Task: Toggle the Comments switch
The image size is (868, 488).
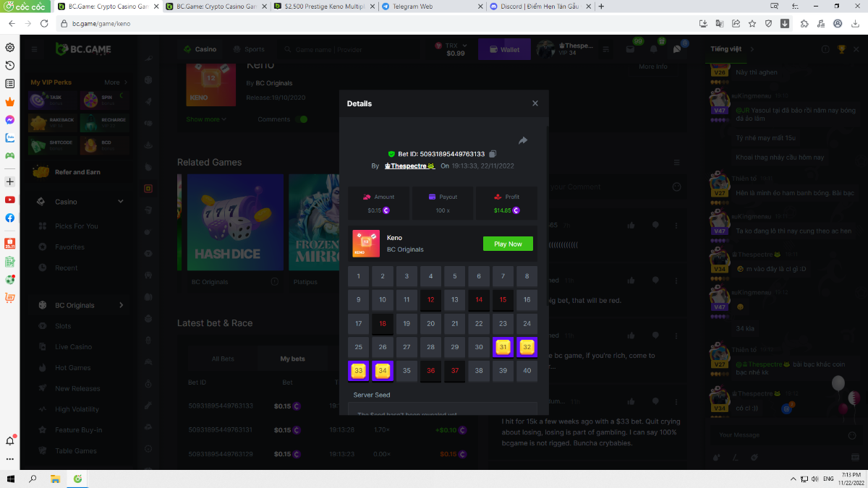Action: (302, 119)
